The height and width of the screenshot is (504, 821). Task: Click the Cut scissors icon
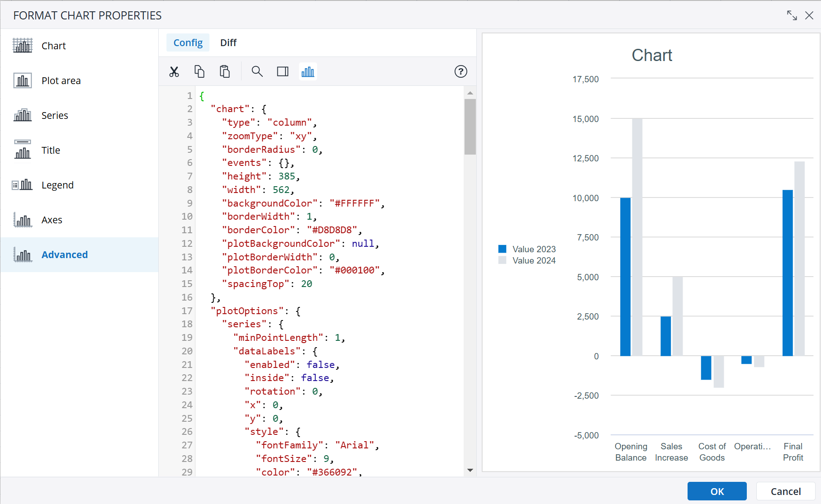[x=174, y=71]
